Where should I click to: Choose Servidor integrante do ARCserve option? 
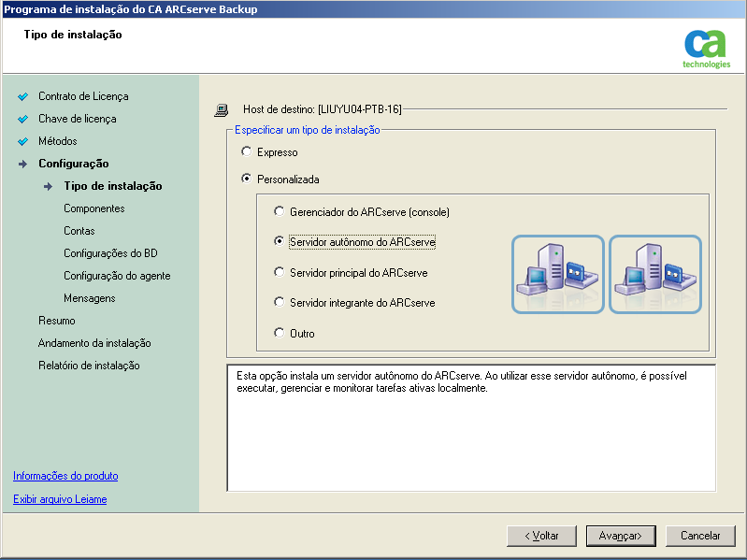click(x=280, y=302)
